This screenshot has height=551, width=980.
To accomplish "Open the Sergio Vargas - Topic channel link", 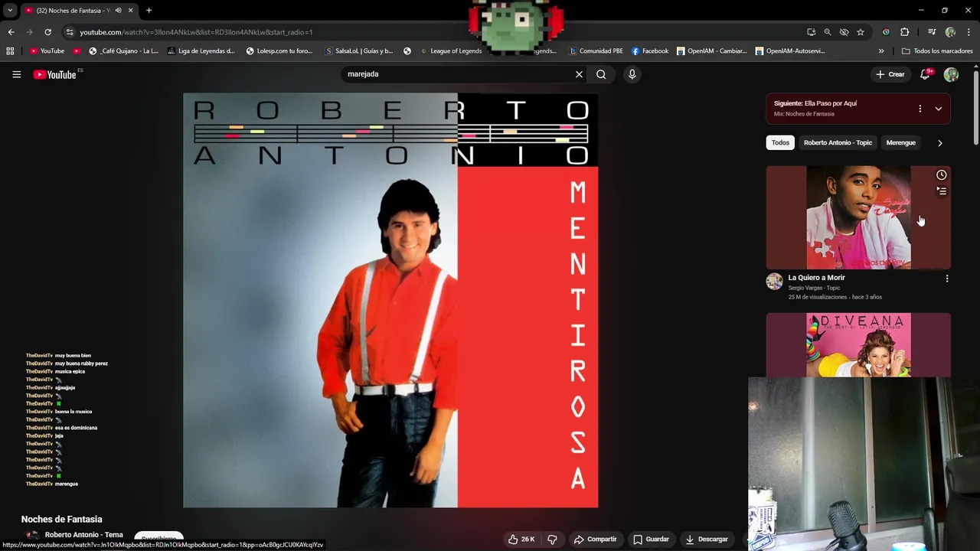I will [814, 288].
